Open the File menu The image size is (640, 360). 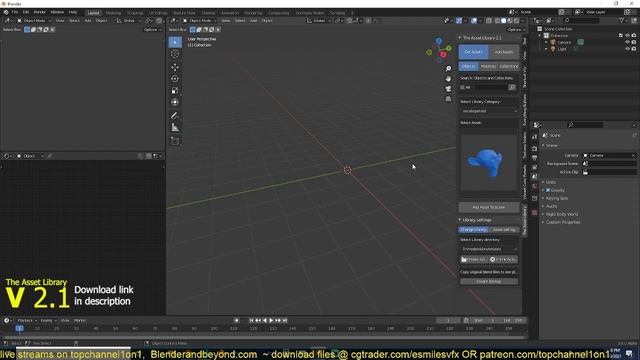(15, 12)
